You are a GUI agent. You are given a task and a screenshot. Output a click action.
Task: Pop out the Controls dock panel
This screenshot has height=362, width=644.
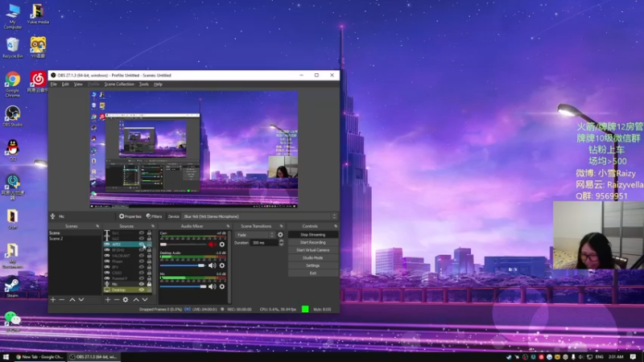[x=336, y=226]
